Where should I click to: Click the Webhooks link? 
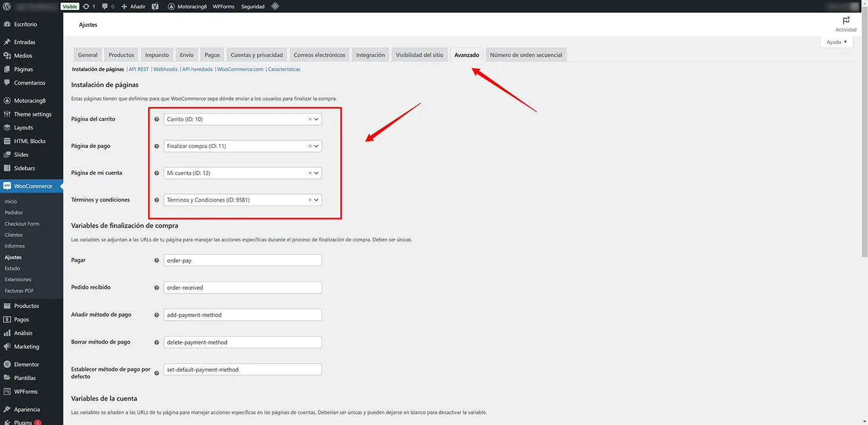pos(165,69)
